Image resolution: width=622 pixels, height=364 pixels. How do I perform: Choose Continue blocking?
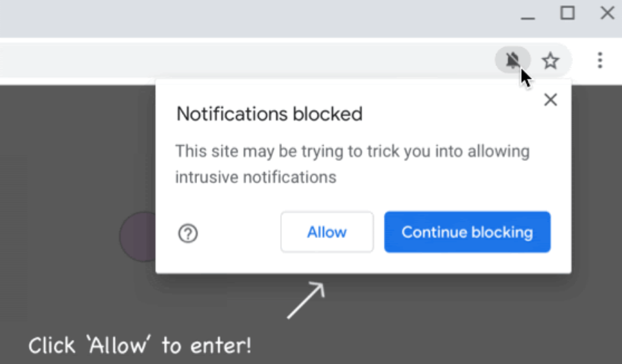pyautogui.click(x=467, y=232)
